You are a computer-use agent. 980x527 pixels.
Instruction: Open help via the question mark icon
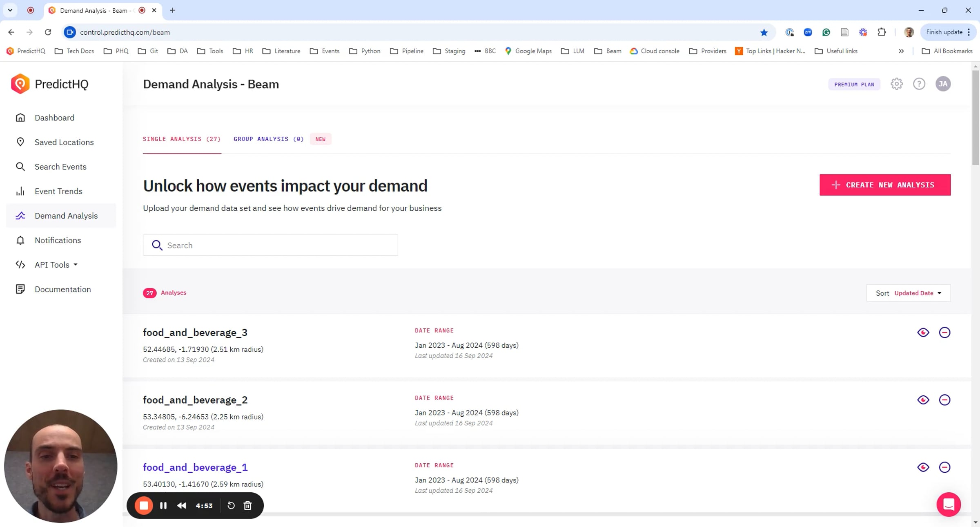[x=919, y=84]
